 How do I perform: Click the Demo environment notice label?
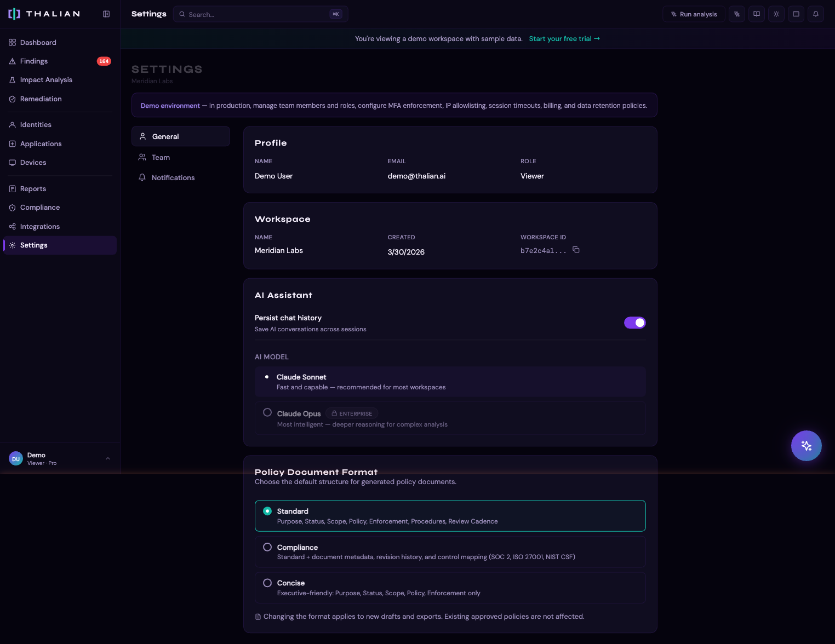pos(170,106)
